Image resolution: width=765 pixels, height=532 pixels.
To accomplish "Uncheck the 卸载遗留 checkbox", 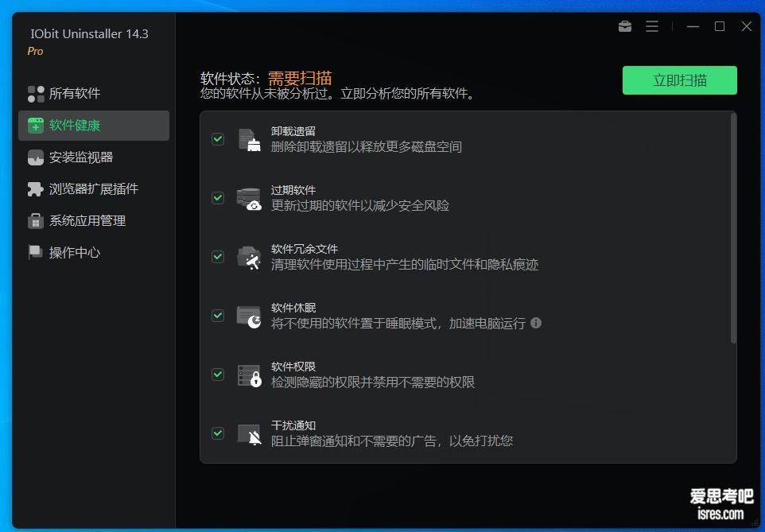I will 218,139.
